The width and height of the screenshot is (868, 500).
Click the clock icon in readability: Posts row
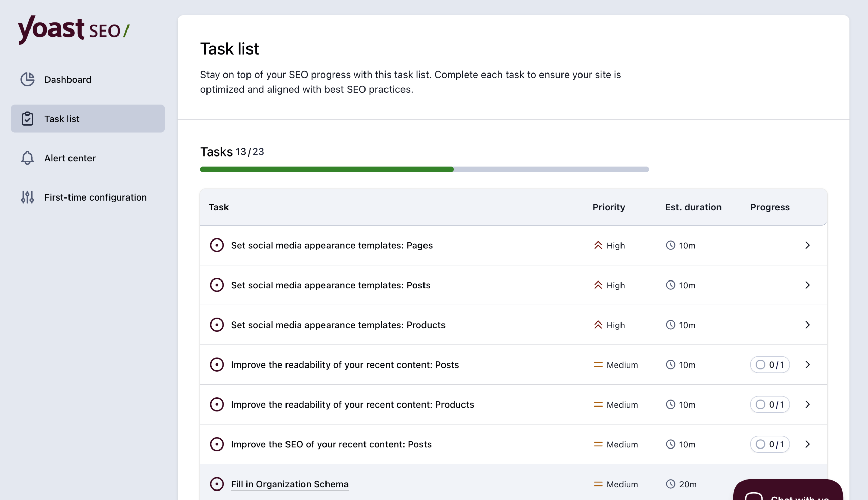[670, 365]
